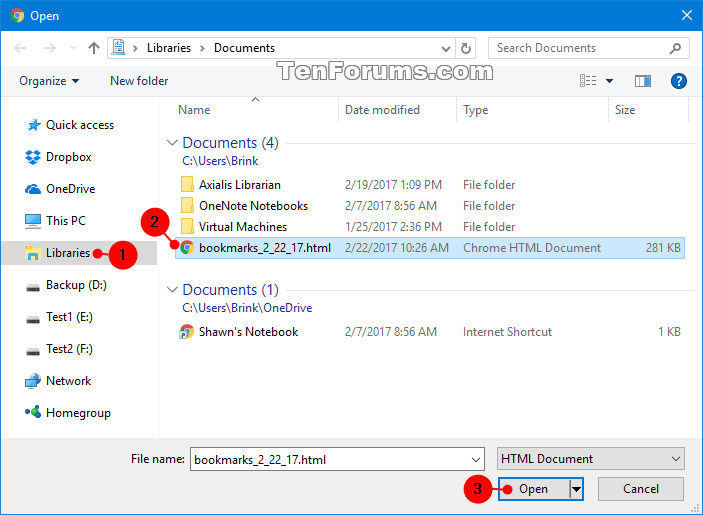This screenshot has height=515, width=703.
Task: Click the 281 KB size cell
Action: point(663,248)
